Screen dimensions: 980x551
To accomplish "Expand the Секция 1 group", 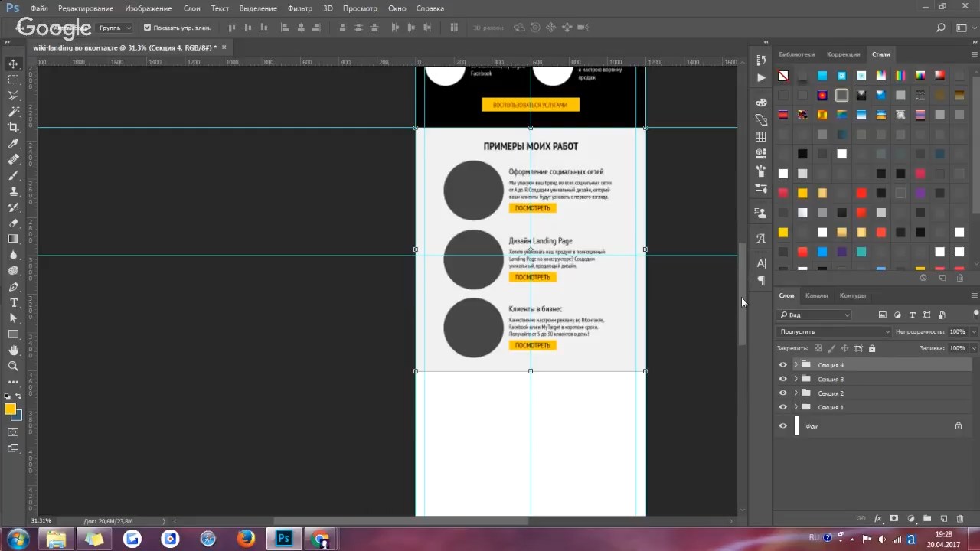I will pyautogui.click(x=795, y=407).
